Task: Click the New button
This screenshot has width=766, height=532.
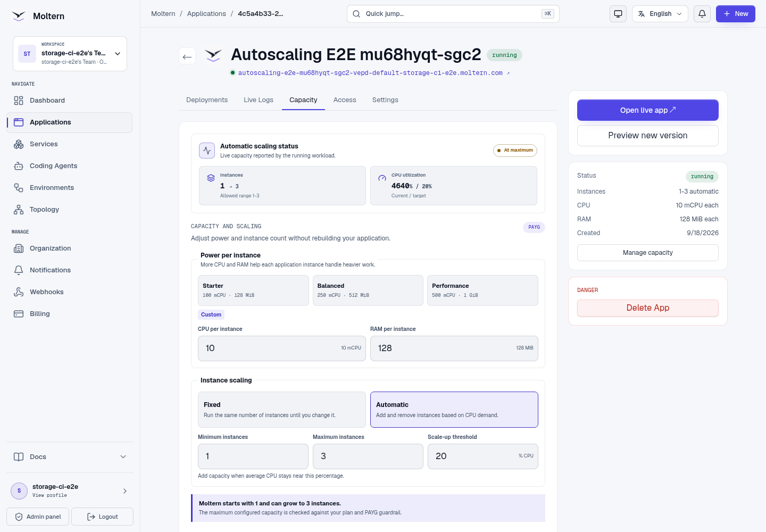Action: pyautogui.click(x=736, y=14)
